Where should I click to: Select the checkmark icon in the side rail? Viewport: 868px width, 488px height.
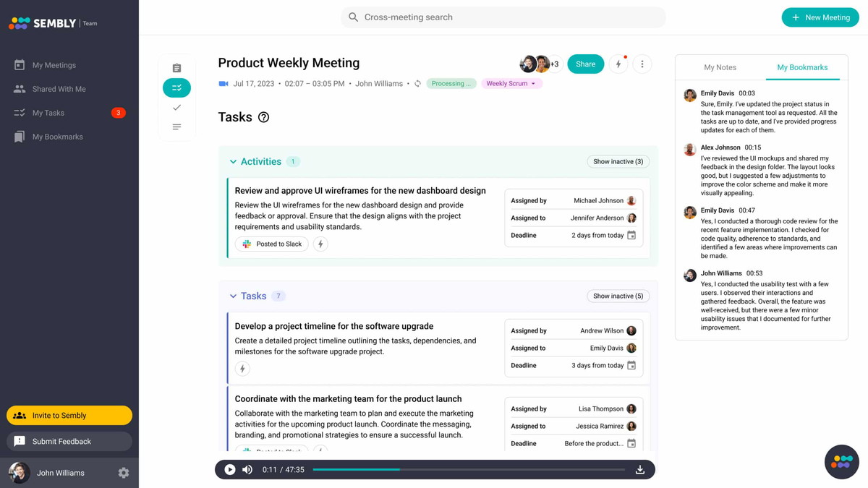(176, 107)
